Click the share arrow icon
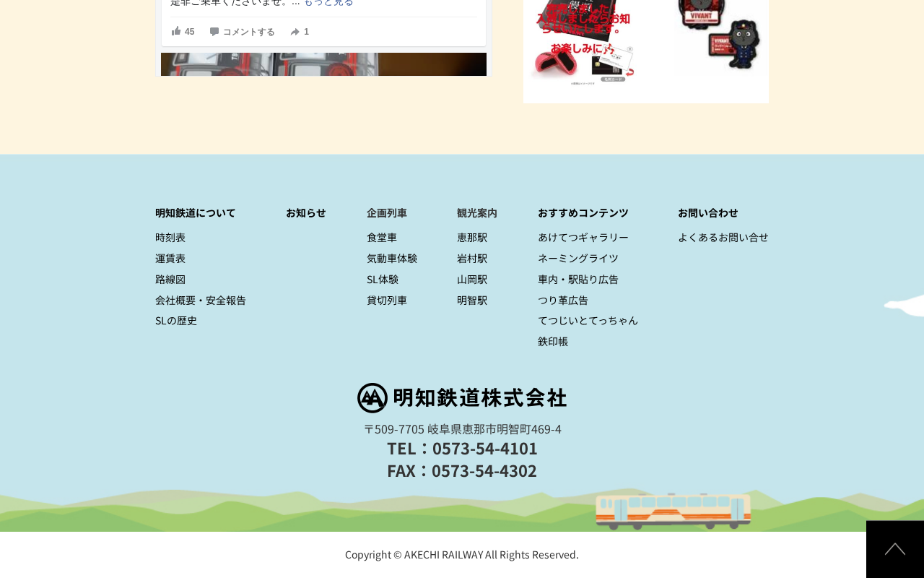924x578 pixels. tap(295, 32)
